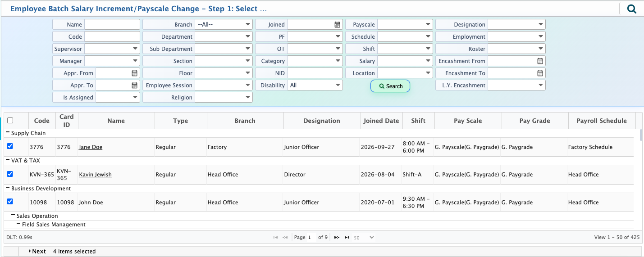Go to the first page icon
Screen dimensions: 644x257
(x=275, y=237)
